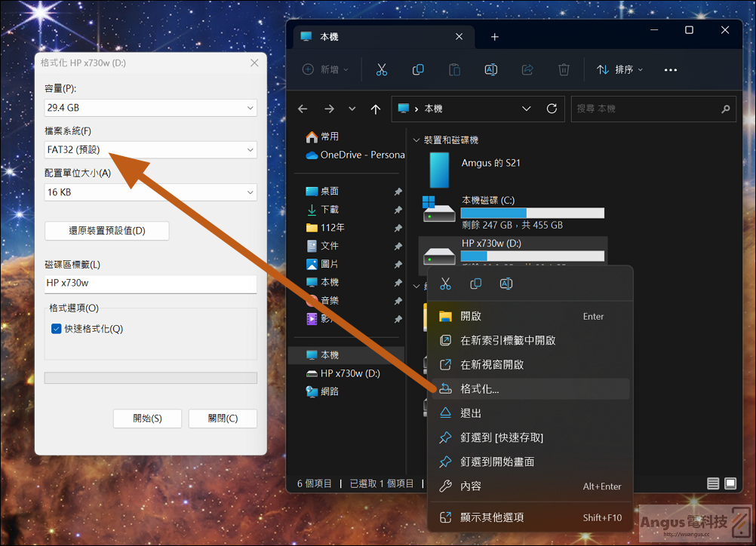Open the 容量 dropdown showing 29.4 GB

coord(150,107)
